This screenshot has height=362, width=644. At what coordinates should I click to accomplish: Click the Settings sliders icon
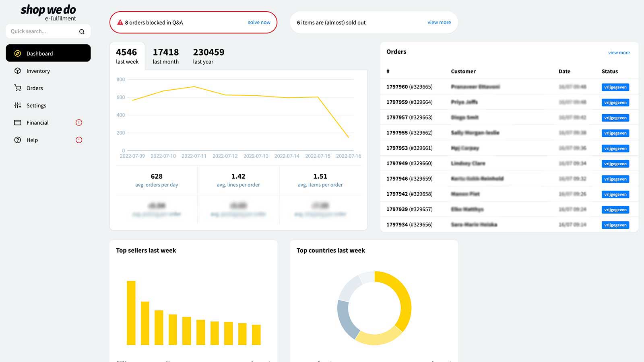(17, 105)
